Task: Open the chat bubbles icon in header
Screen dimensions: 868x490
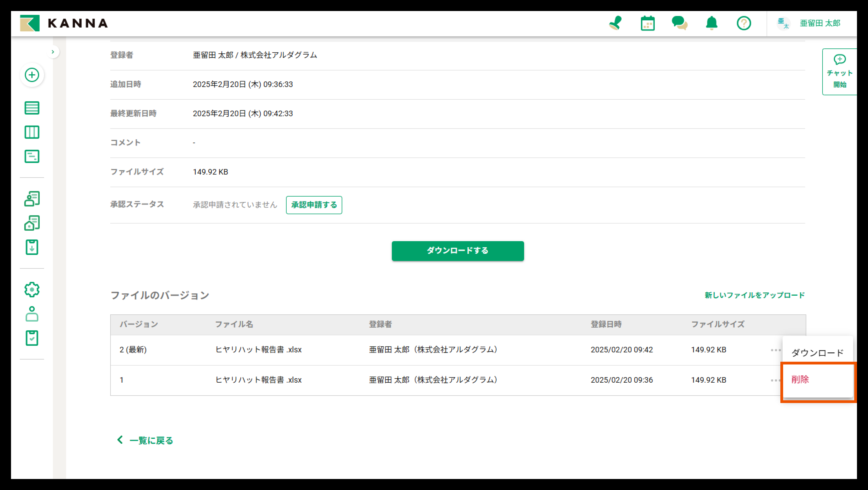Action: pos(679,23)
